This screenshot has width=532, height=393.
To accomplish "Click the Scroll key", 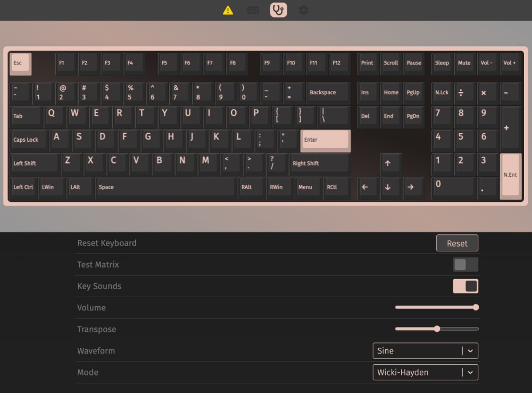I will 390,64.
